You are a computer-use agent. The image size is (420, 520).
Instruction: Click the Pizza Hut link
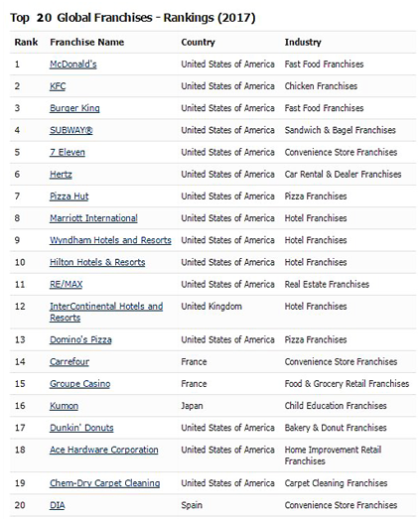(x=69, y=196)
